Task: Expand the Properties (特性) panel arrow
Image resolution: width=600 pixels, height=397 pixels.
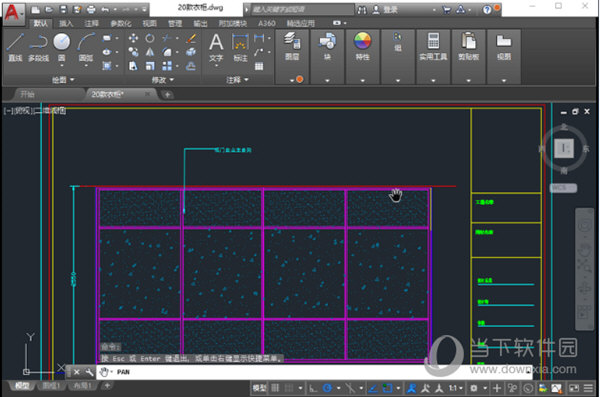Action: (362, 80)
